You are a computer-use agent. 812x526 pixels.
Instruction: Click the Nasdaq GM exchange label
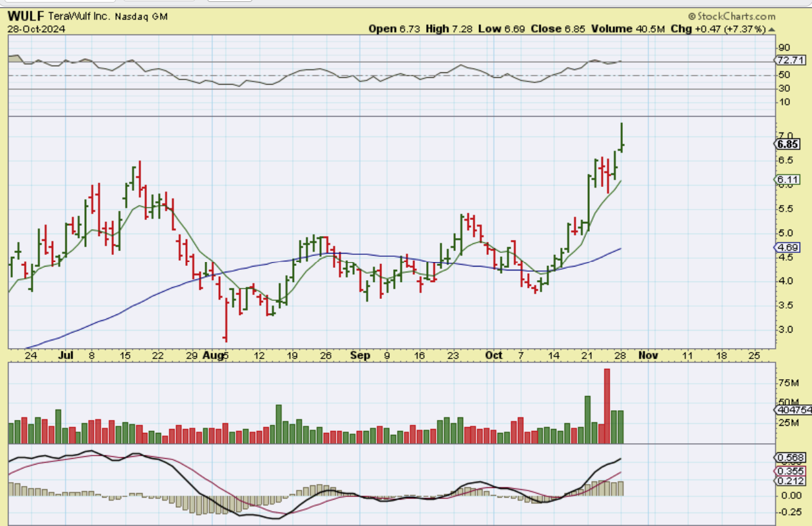click(141, 17)
